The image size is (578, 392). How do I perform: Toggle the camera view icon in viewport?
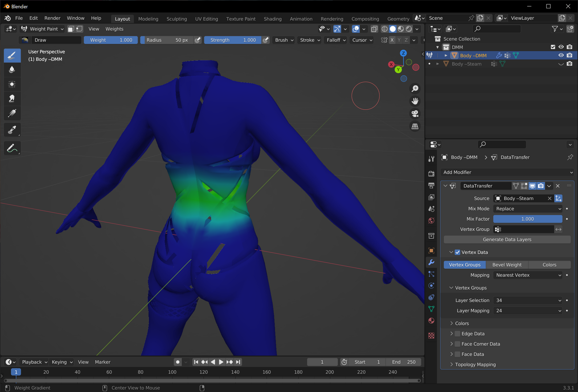[415, 114]
